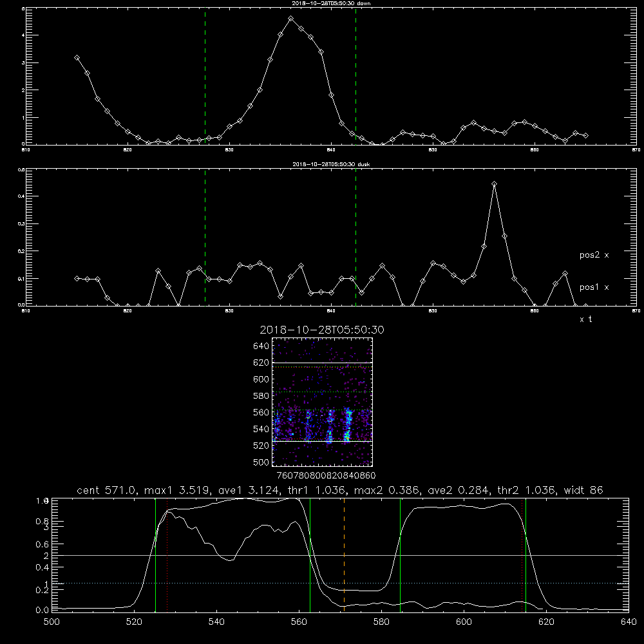Open the color spectrogram image
The height and width of the screenshot is (644, 644).
(322, 402)
